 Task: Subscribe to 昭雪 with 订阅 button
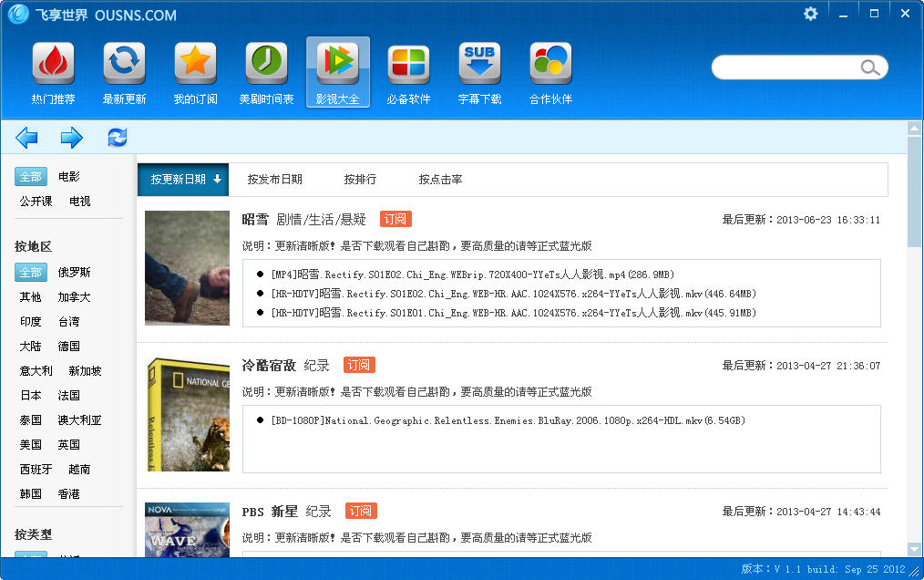tap(395, 219)
